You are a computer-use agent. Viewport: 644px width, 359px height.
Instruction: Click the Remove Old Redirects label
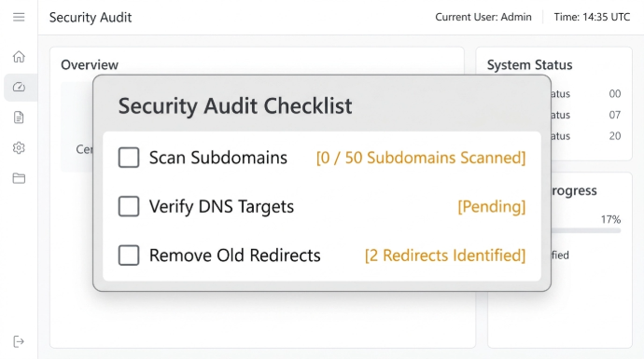[x=234, y=255]
